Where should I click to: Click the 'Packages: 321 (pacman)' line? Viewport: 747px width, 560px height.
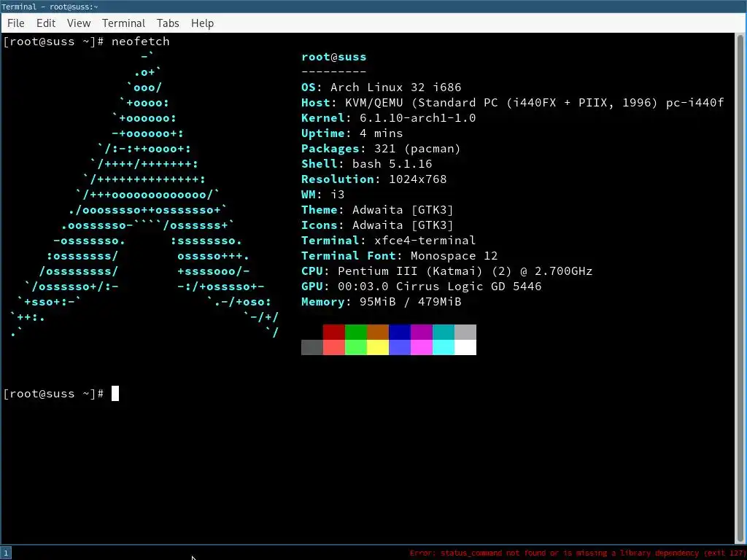[381, 149]
